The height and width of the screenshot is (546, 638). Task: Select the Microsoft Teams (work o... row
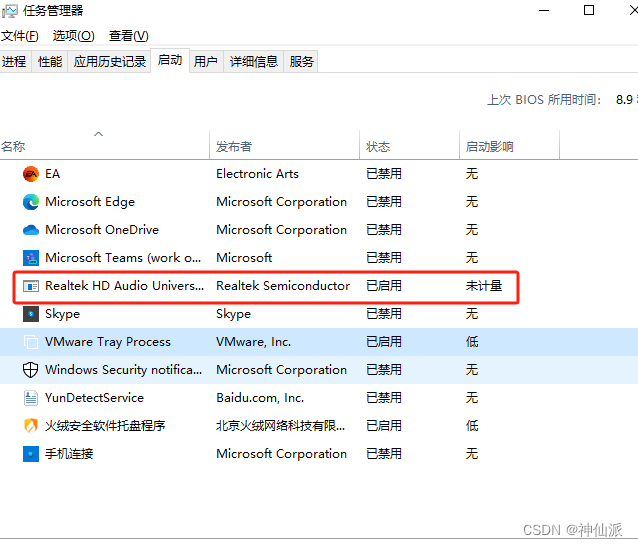(x=319, y=258)
